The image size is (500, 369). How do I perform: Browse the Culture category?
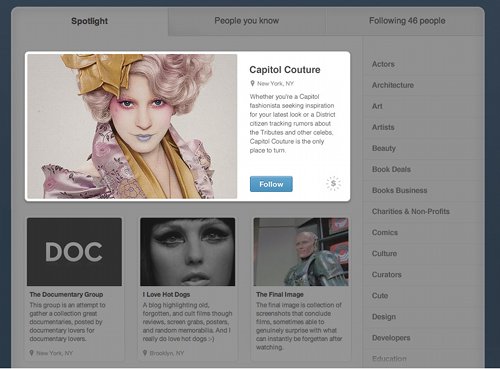[423, 253]
